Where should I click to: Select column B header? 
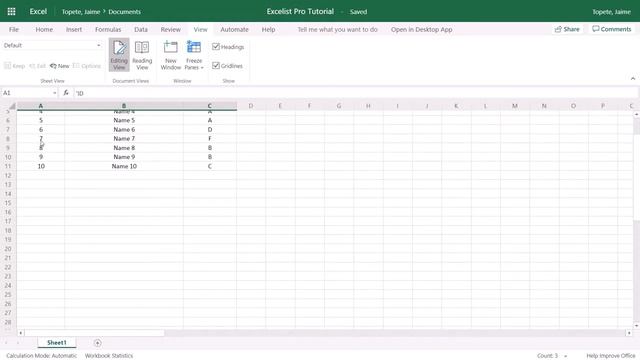(x=124, y=106)
